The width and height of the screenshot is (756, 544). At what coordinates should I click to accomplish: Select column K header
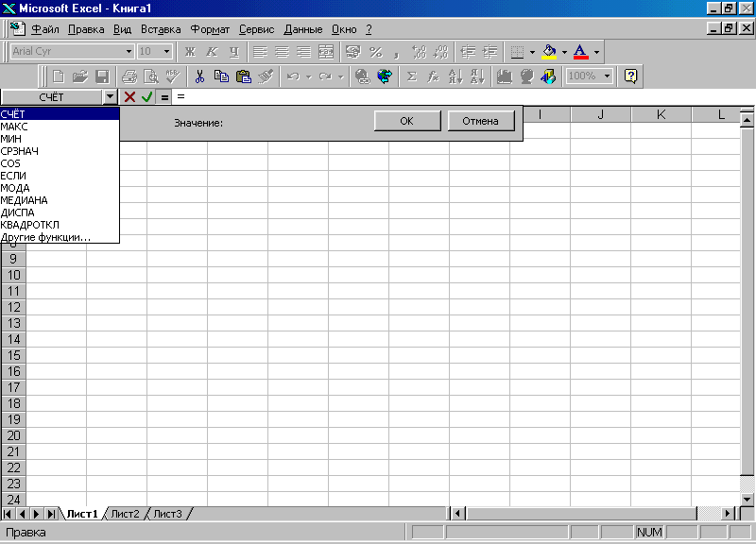pos(661,114)
